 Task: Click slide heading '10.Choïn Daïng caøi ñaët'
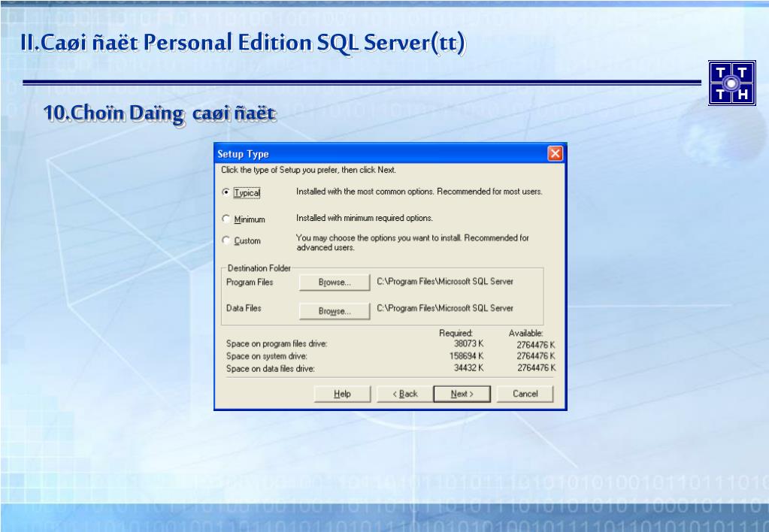(159, 113)
